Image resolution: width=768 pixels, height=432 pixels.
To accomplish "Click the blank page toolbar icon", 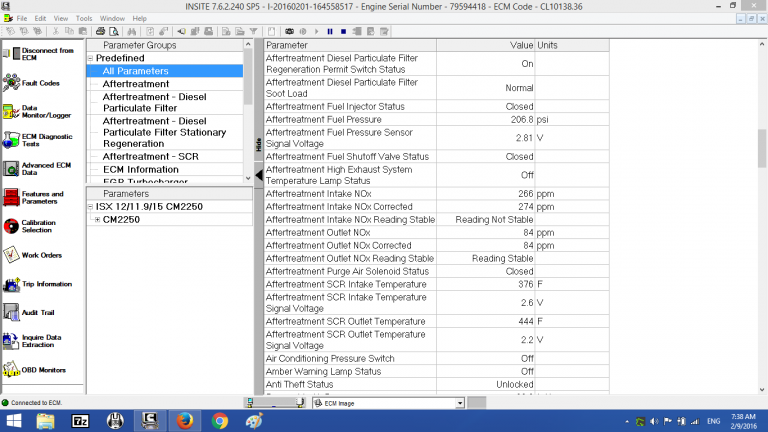I will pyautogui.click(x=271, y=31).
